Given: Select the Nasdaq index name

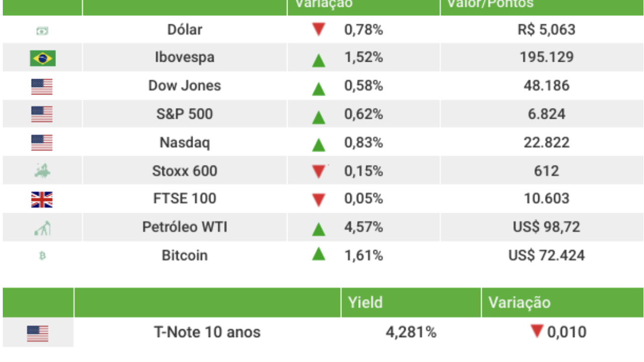Looking at the screenshot, I should 185,143.
